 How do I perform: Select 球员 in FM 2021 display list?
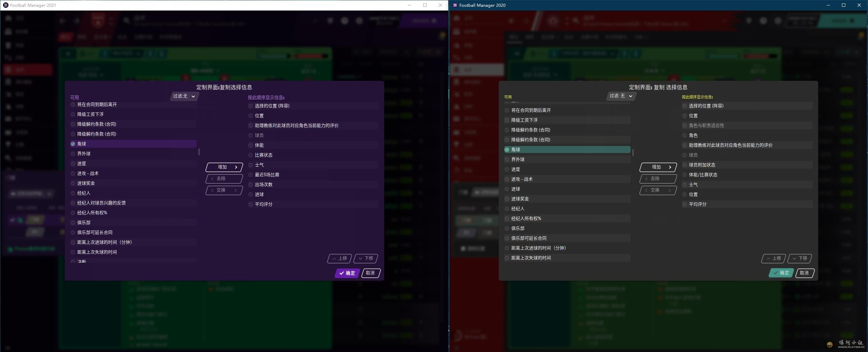tap(313, 135)
